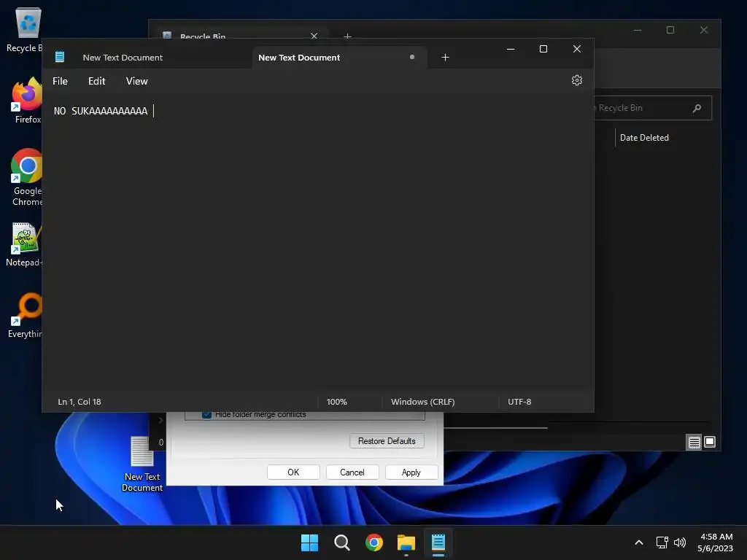This screenshot has height=560, width=747.
Task: Maximize the Notepad window
Action: (x=543, y=49)
